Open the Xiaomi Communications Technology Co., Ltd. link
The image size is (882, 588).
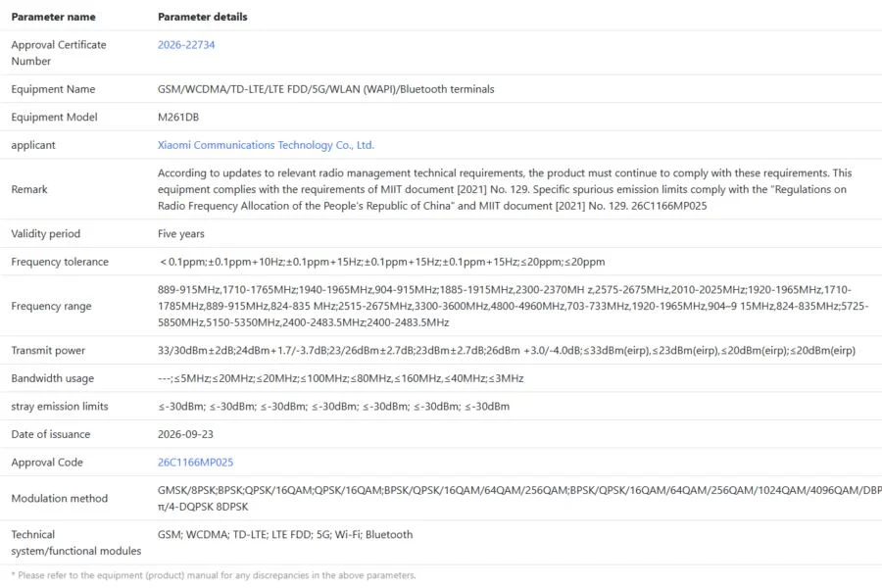pos(266,145)
